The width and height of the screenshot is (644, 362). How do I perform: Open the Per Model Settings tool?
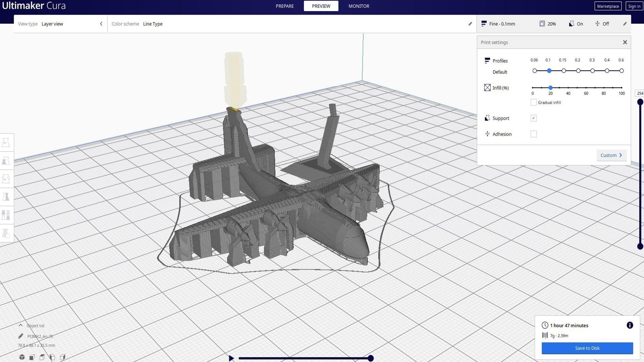(x=6, y=215)
